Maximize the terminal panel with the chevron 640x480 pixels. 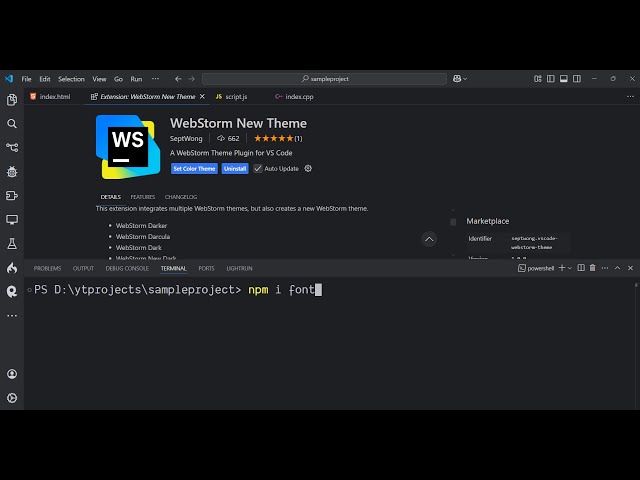pyautogui.click(x=618, y=268)
